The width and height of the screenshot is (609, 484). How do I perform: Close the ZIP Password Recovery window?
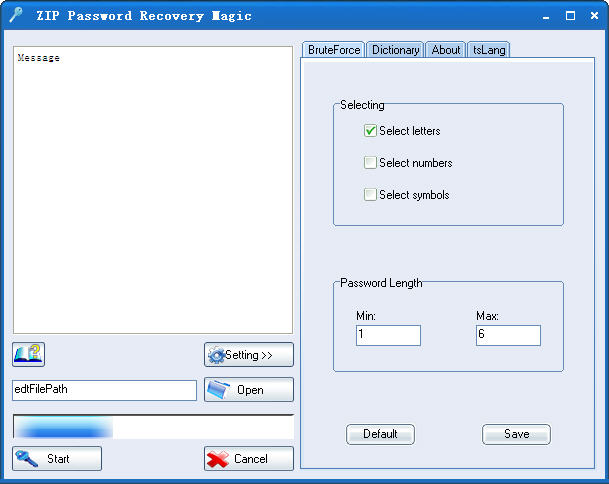tap(594, 16)
